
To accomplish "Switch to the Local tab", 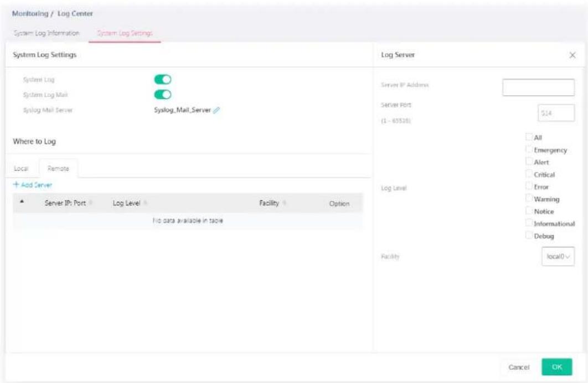I will [x=21, y=169].
